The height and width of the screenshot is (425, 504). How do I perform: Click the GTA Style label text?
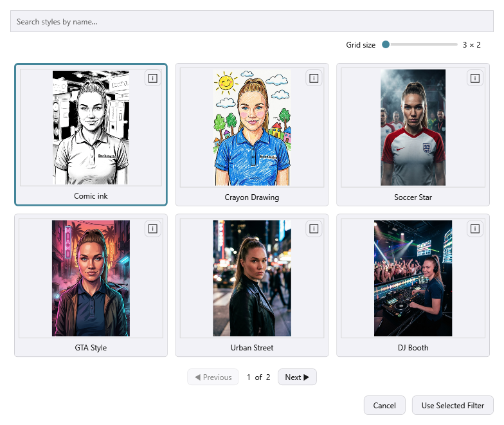click(91, 347)
